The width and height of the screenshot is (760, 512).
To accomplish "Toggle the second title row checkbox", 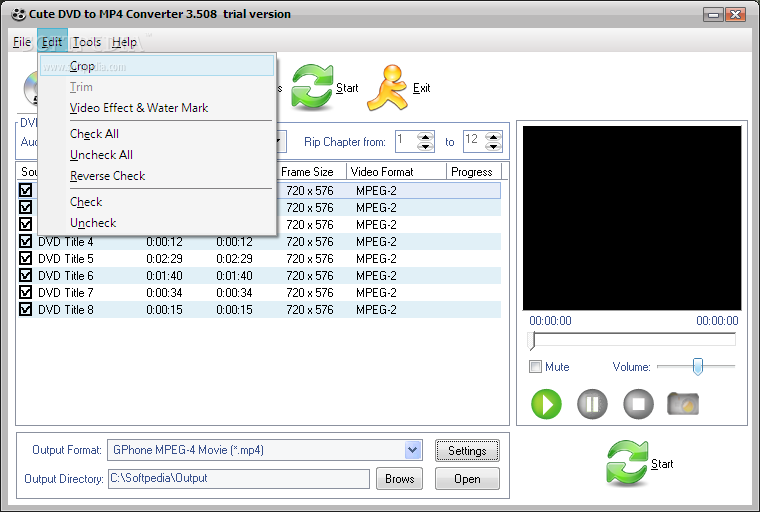I will click(26, 207).
